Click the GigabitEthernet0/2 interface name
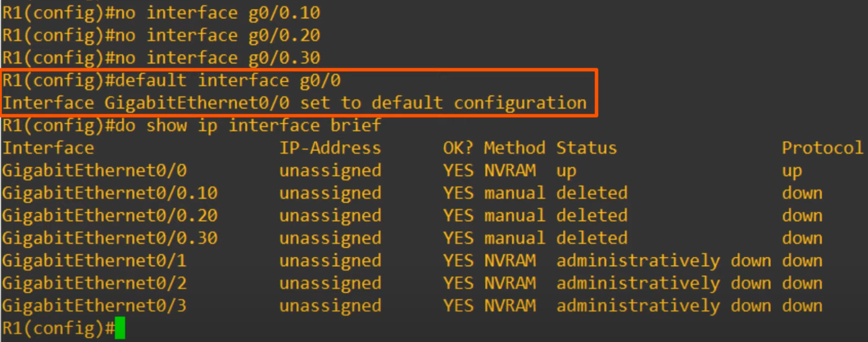This screenshot has width=868, height=342. (94, 283)
